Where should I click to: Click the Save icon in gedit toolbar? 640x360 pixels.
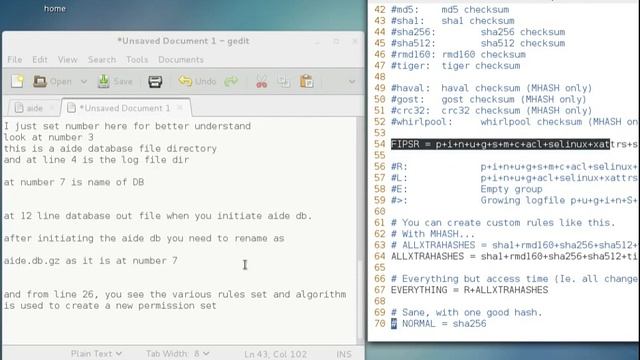point(104,81)
